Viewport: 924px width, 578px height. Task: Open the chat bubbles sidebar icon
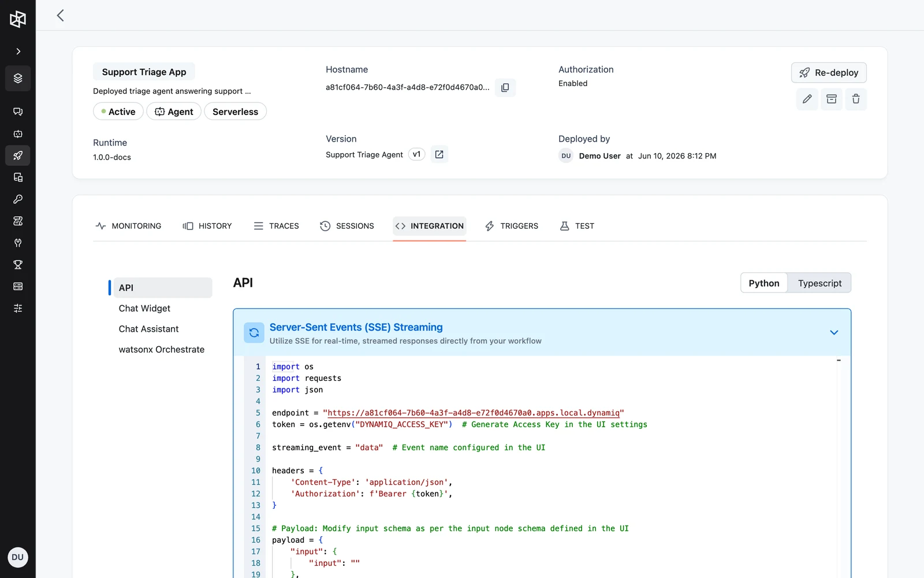click(18, 112)
